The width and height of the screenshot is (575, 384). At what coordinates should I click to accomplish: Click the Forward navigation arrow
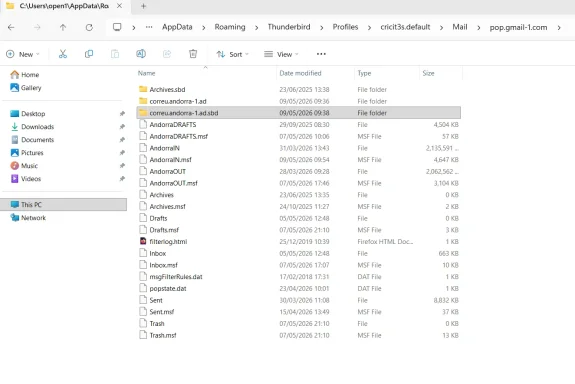[x=37, y=28]
